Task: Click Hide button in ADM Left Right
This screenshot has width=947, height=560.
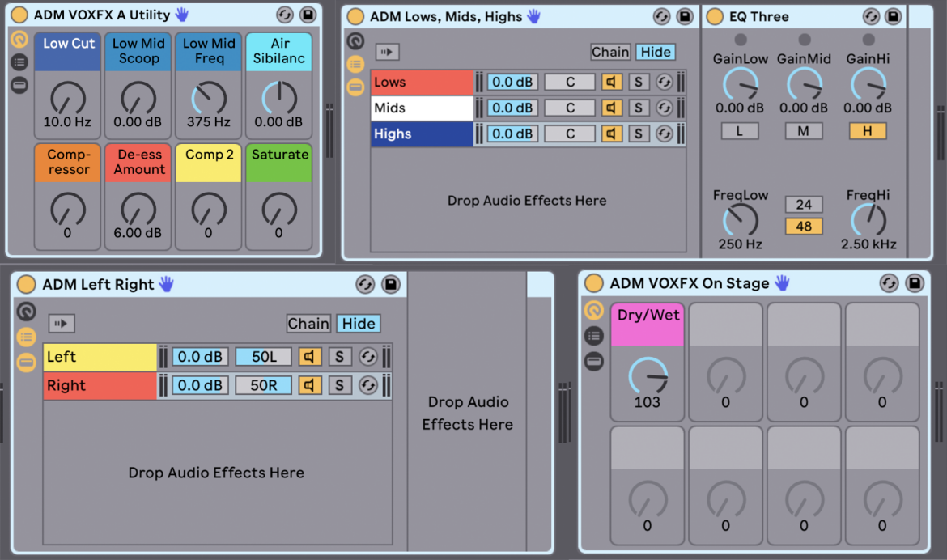Action: click(x=358, y=324)
